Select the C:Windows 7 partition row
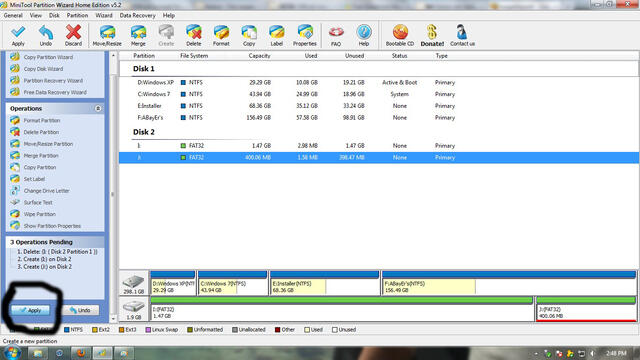This screenshot has width=640, height=360. tap(379, 94)
